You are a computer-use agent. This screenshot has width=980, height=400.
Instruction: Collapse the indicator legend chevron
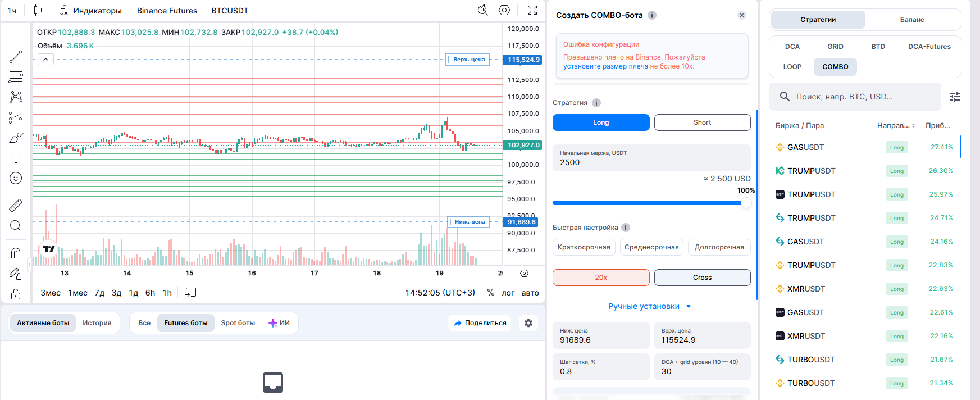tap(45, 59)
